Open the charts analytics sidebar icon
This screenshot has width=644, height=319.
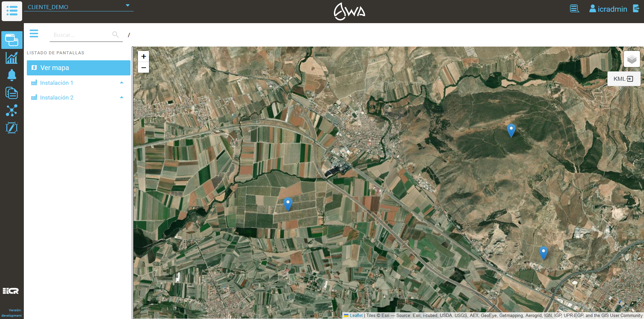(x=12, y=58)
